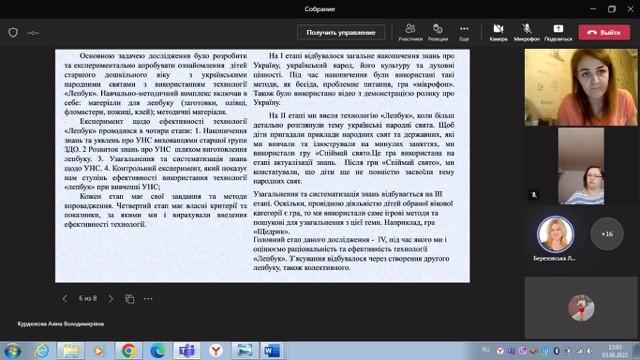
Task: Click the Show desktop strip at taskbar end
Action: point(636,351)
